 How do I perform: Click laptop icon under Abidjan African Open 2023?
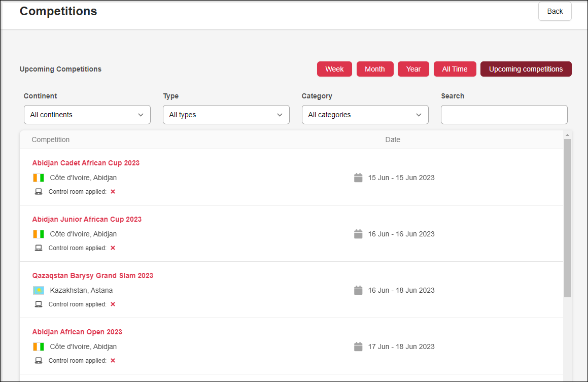click(x=39, y=361)
